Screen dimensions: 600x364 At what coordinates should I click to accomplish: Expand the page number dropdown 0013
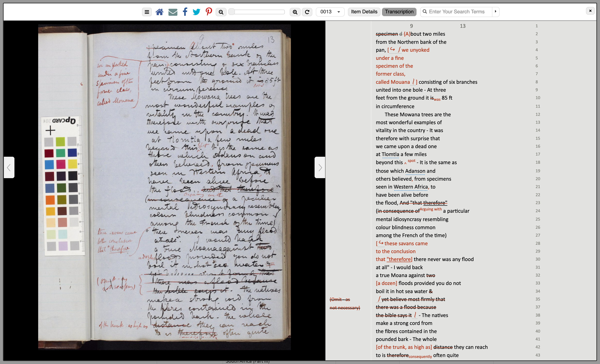(x=339, y=12)
